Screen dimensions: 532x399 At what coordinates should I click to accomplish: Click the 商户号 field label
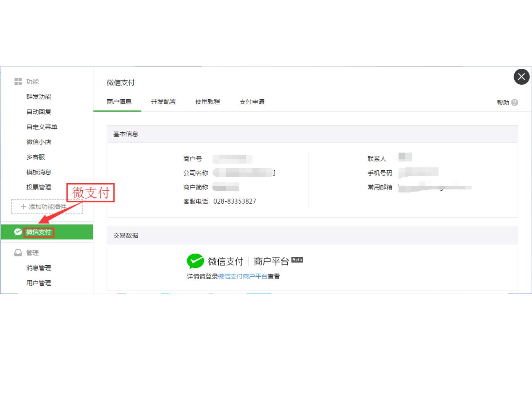(192, 159)
